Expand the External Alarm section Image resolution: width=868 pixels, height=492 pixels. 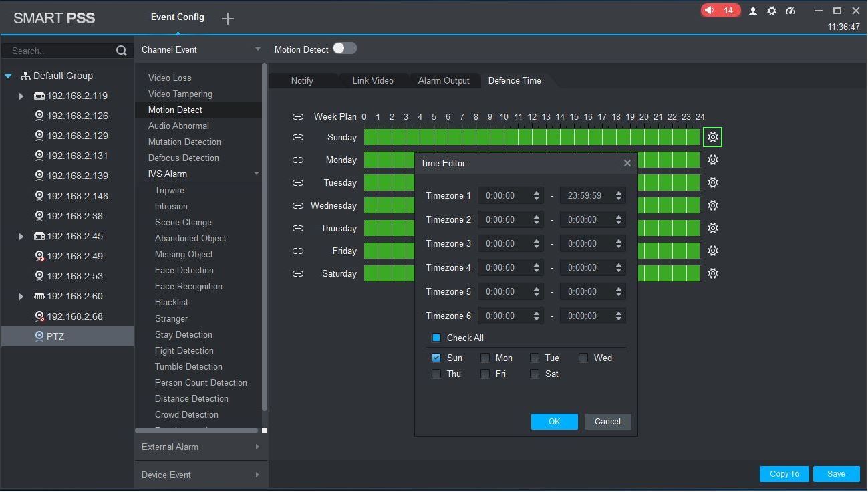[200, 447]
